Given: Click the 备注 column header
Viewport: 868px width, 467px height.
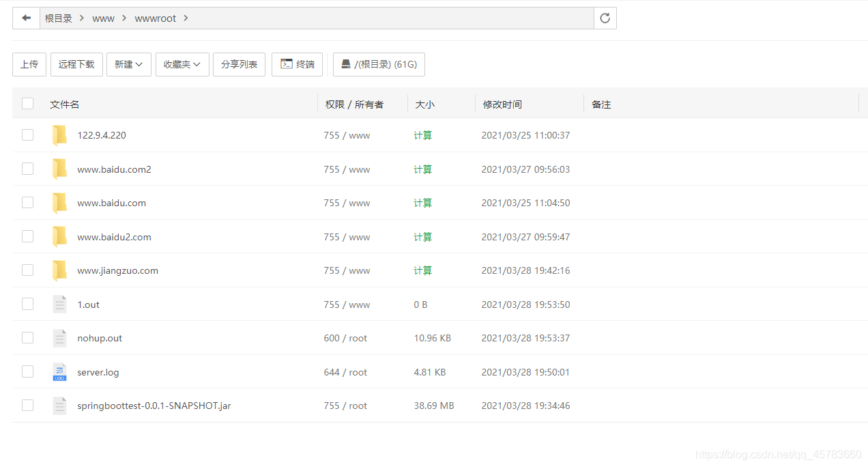Looking at the screenshot, I should (601, 104).
